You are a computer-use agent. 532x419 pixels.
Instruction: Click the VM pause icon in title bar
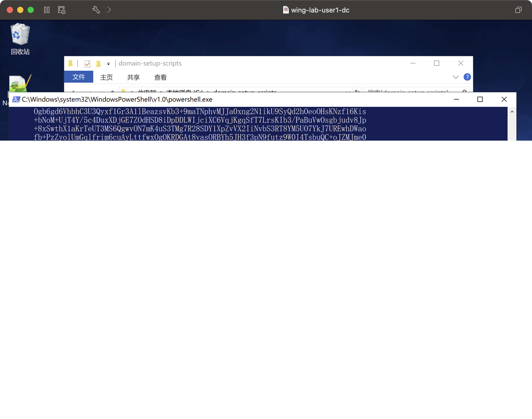(47, 10)
